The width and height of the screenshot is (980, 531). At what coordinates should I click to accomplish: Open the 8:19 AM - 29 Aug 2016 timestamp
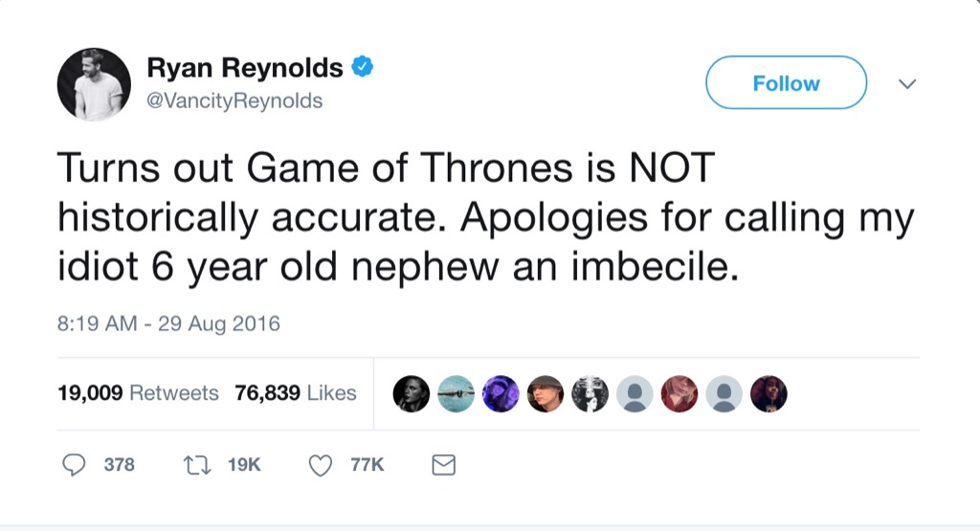(x=169, y=323)
